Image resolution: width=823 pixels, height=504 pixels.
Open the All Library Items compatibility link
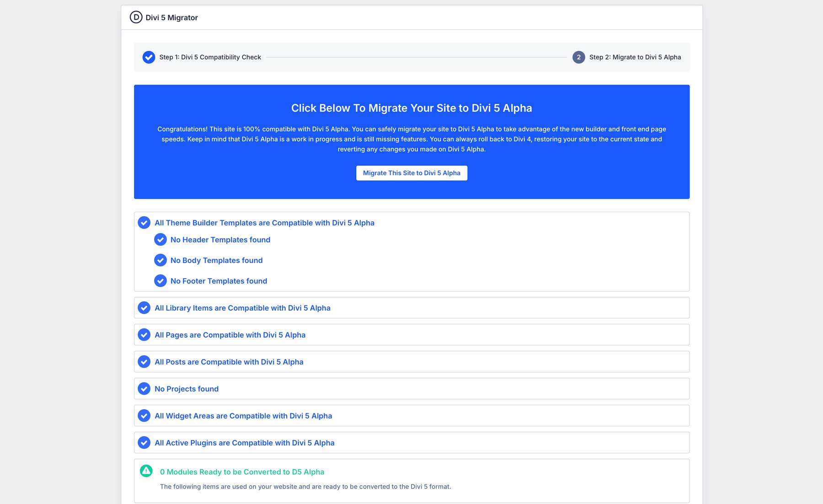tap(242, 308)
